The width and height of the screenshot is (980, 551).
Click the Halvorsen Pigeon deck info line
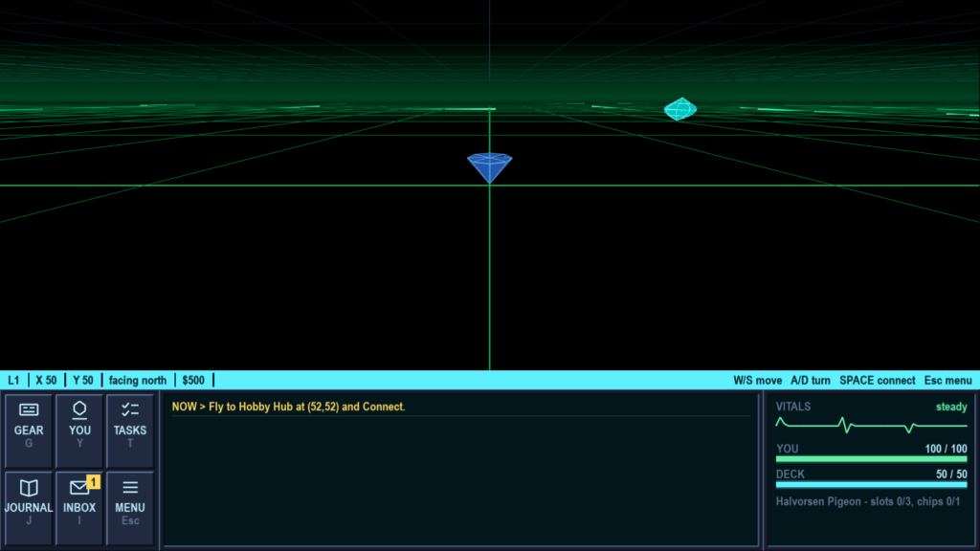click(867, 501)
